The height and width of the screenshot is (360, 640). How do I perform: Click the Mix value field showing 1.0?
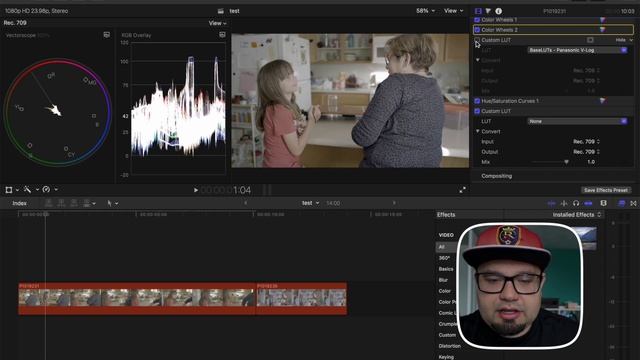click(x=591, y=162)
